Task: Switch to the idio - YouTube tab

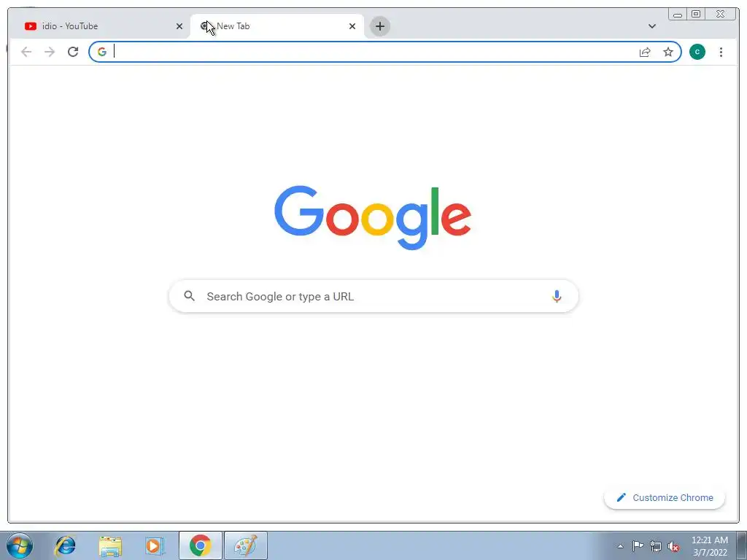Action: [x=99, y=26]
